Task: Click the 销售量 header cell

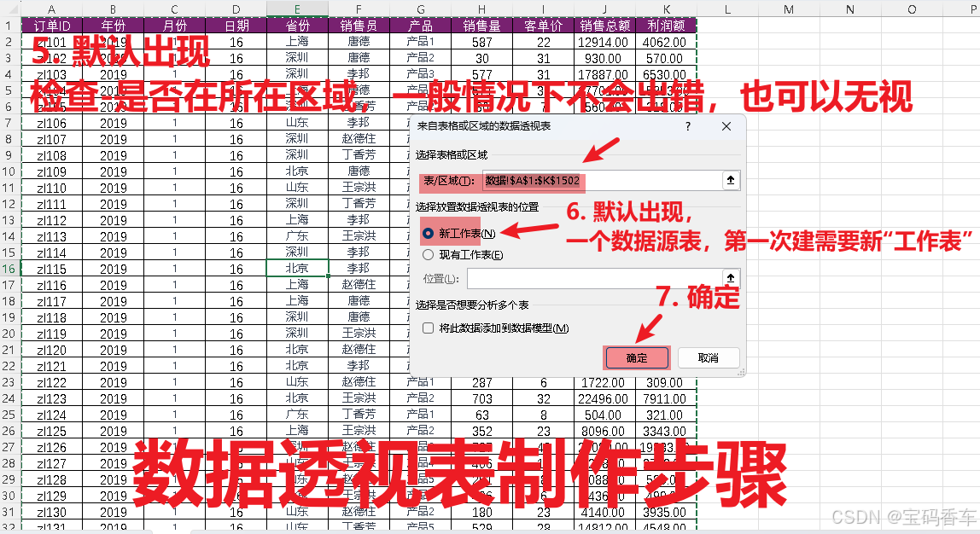Action: click(481, 26)
